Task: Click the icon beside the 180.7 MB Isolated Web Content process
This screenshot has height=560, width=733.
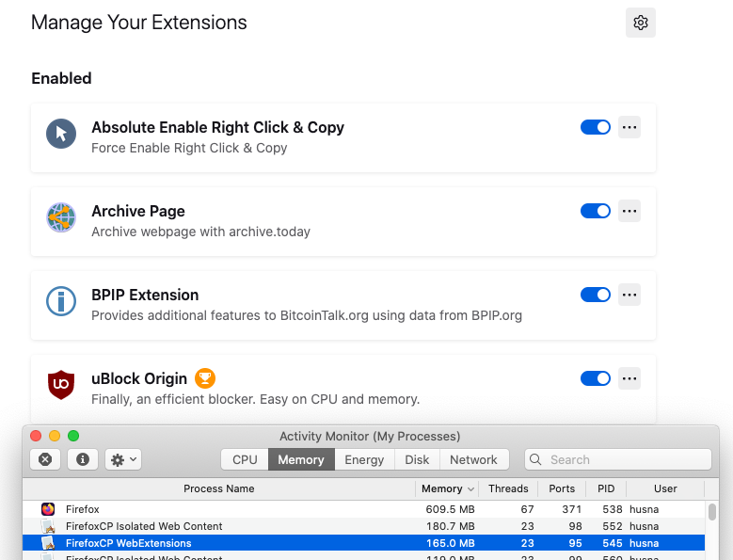Action: tap(48, 526)
